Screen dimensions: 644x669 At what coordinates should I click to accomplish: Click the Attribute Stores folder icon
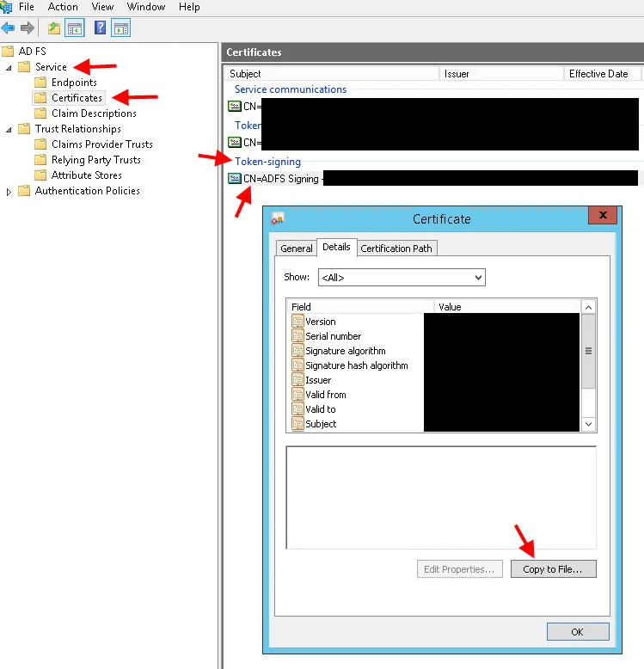[40, 175]
